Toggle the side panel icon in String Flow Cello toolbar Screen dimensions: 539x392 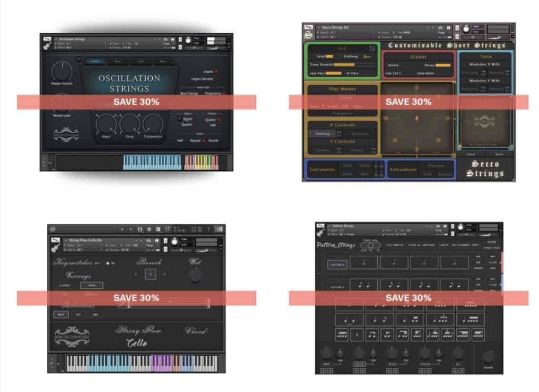coord(219,229)
